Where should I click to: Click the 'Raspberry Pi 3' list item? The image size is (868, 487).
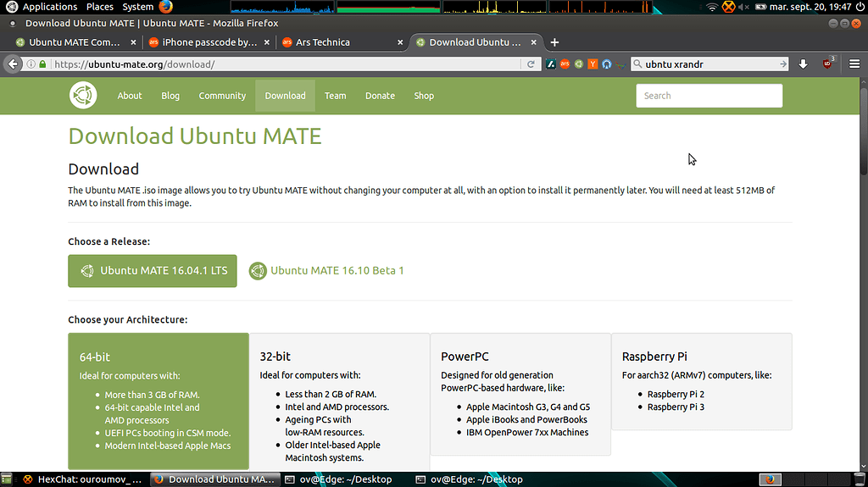(676, 407)
